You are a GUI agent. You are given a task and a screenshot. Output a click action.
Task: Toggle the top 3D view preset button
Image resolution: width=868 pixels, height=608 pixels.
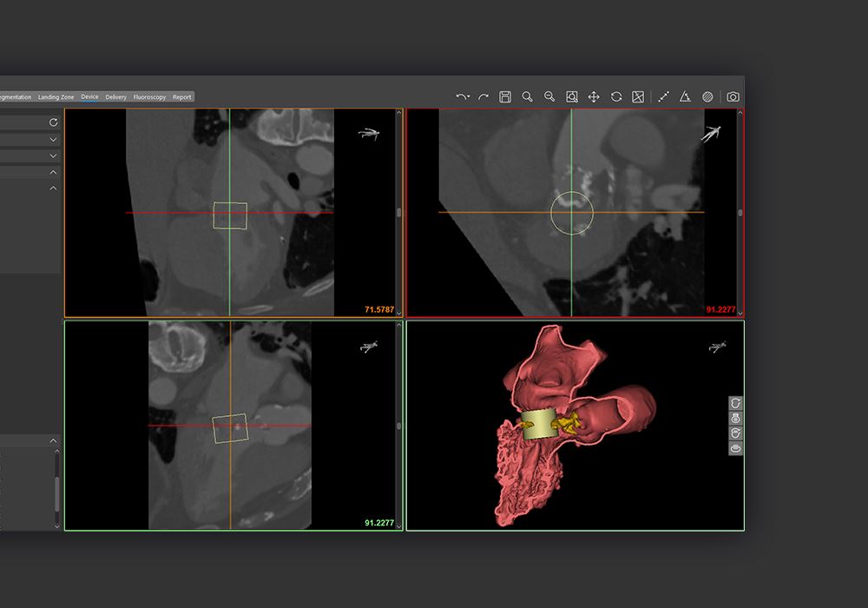point(736,404)
